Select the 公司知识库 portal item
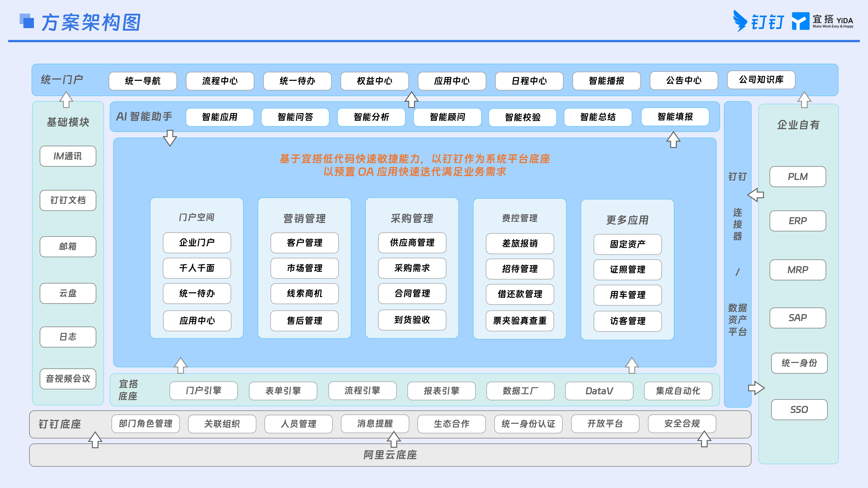868x488 pixels. (761, 80)
